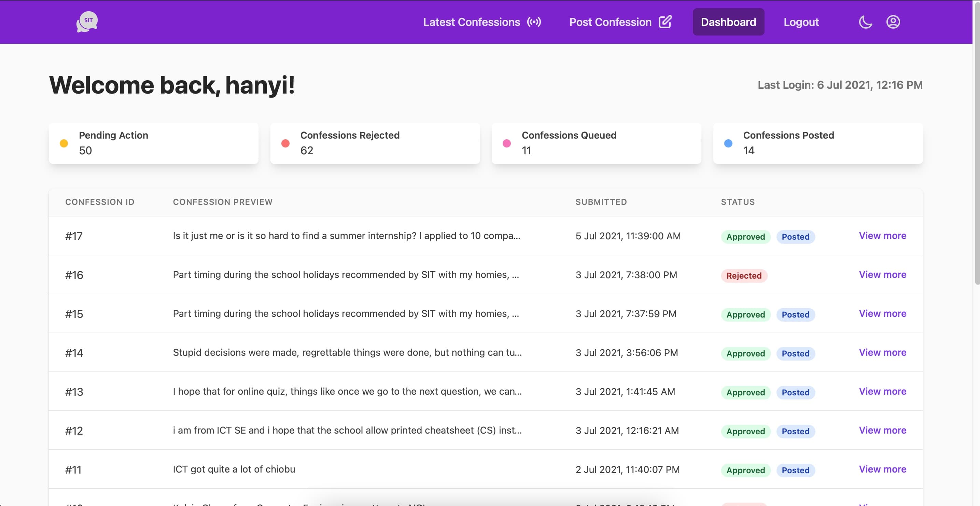Select the Dashboard nav item
Viewport: 980px width, 506px height.
click(x=728, y=22)
